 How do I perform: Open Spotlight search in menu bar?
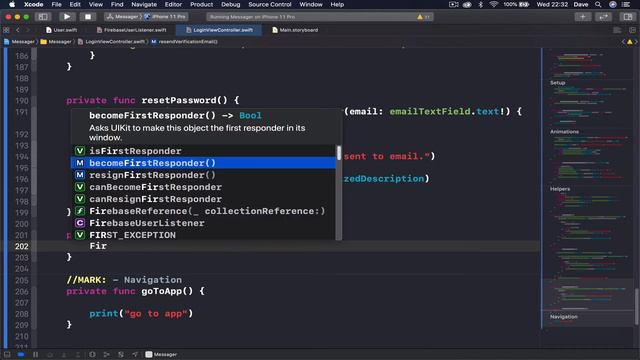[x=598, y=4]
